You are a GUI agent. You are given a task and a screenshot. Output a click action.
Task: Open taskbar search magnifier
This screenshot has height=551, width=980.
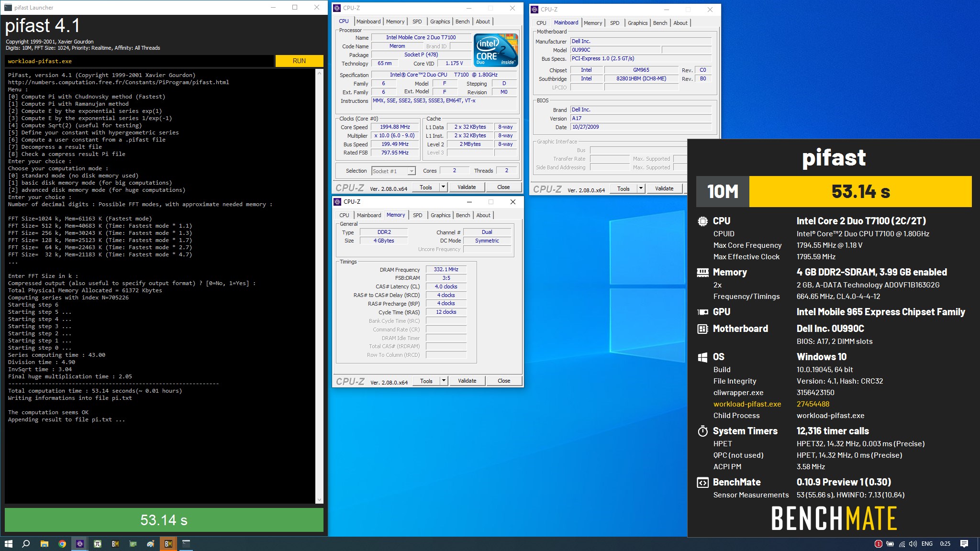pos(26,544)
